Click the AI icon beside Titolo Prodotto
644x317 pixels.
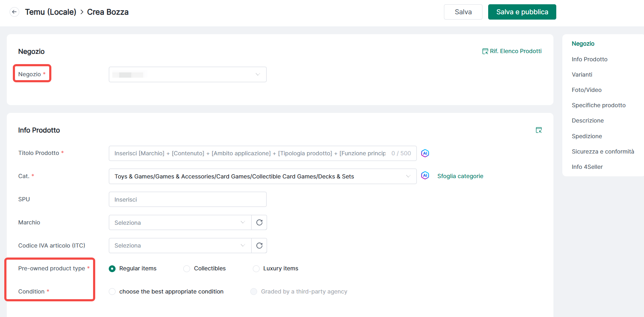click(425, 153)
